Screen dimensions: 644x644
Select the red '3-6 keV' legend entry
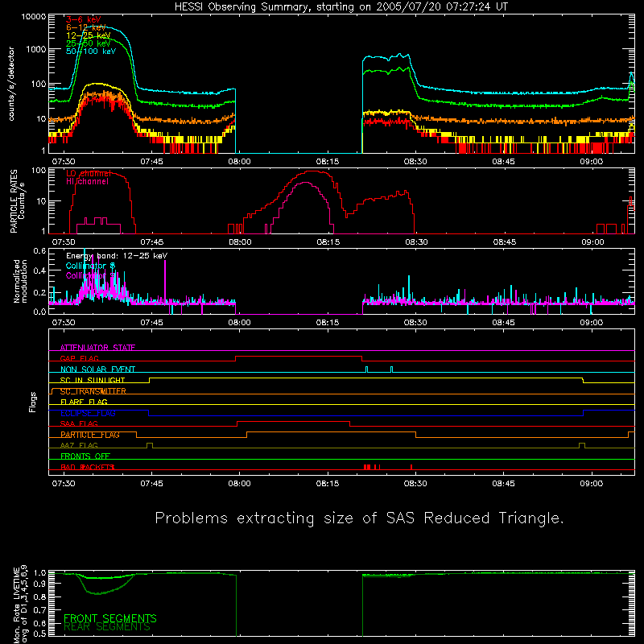(x=83, y=19)
